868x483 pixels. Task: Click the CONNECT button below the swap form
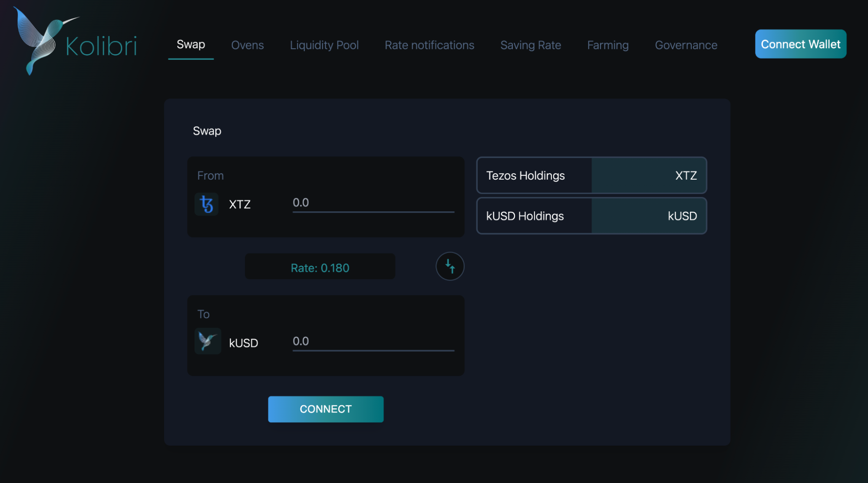tap(326, 409)
